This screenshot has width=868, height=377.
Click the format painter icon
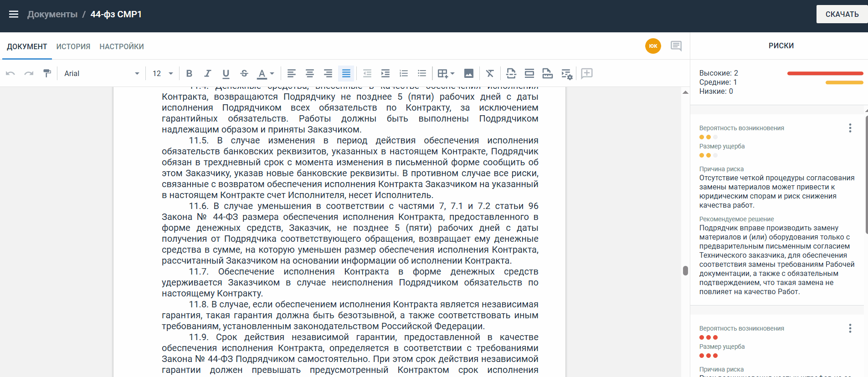pos(47,73)
